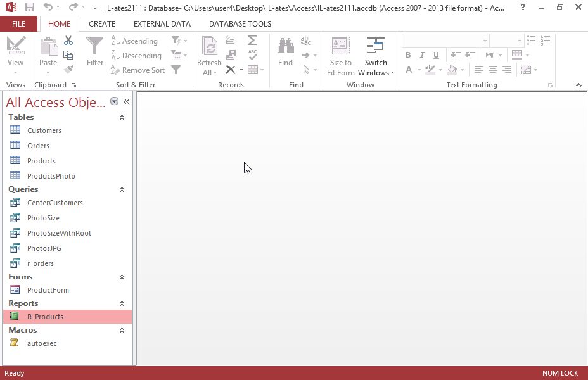This screenshot has width=588, height=380.
Task: Switch to the CREATE tab
Action: click(102, 24)
